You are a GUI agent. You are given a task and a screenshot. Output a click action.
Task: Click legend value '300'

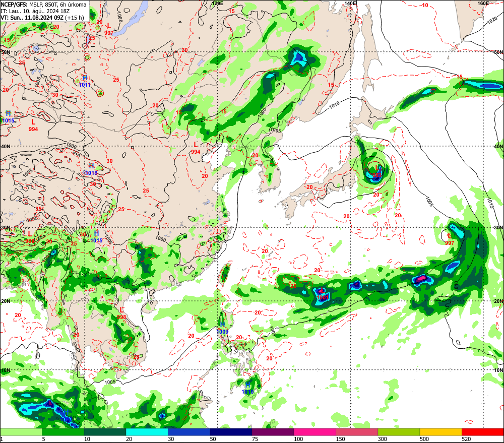click(x=382, y=439)
